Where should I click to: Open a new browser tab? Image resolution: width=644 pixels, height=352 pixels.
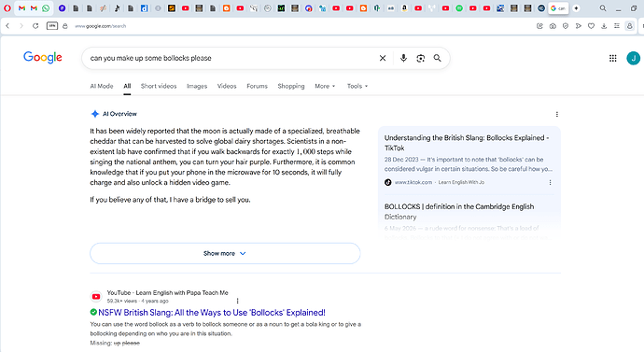coord(576,8)
